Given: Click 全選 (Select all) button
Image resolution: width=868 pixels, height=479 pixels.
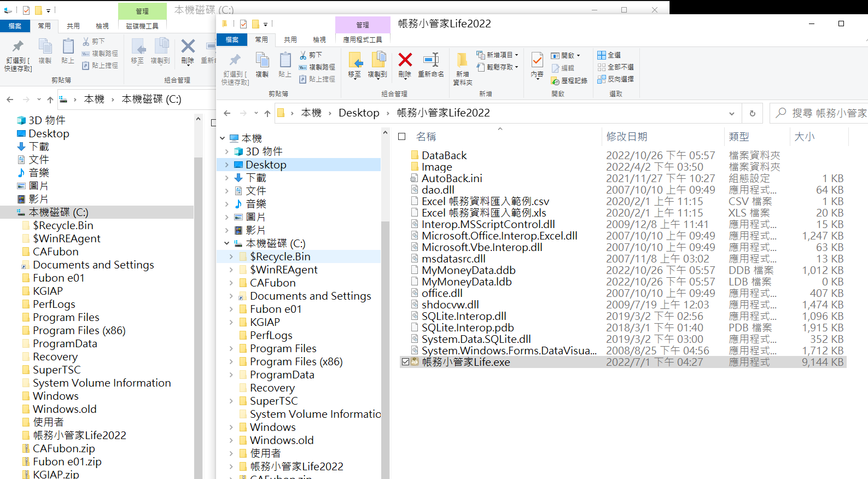Looking at the screenshot, I should tap(609, 55).
